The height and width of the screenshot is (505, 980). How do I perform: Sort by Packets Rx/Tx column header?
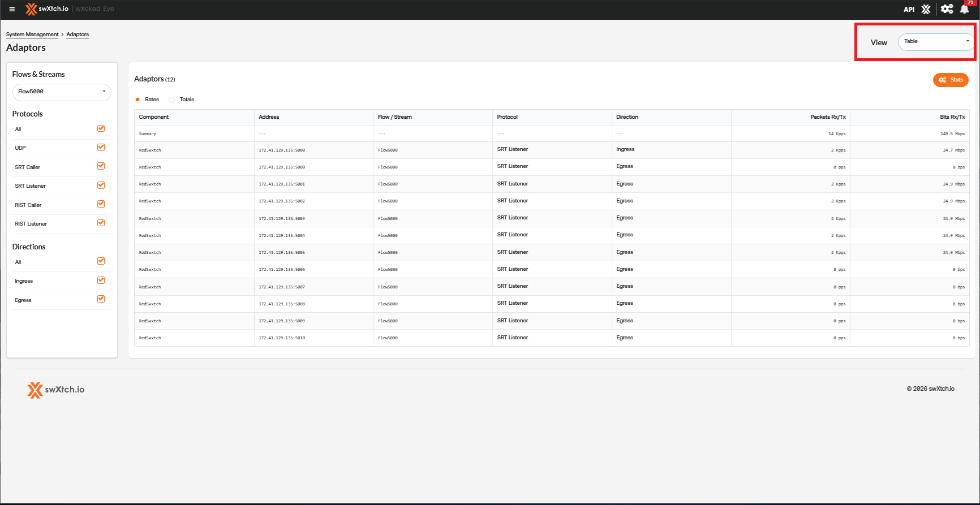827,117
